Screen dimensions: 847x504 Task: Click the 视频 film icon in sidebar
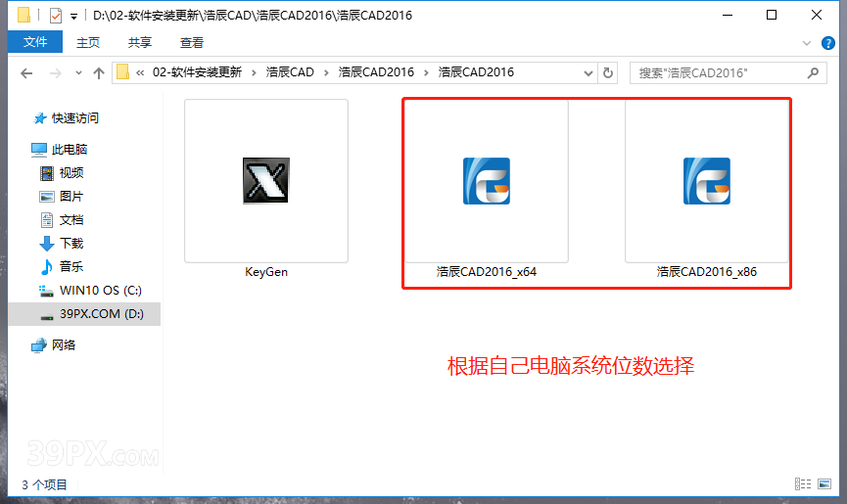point(47,173)
